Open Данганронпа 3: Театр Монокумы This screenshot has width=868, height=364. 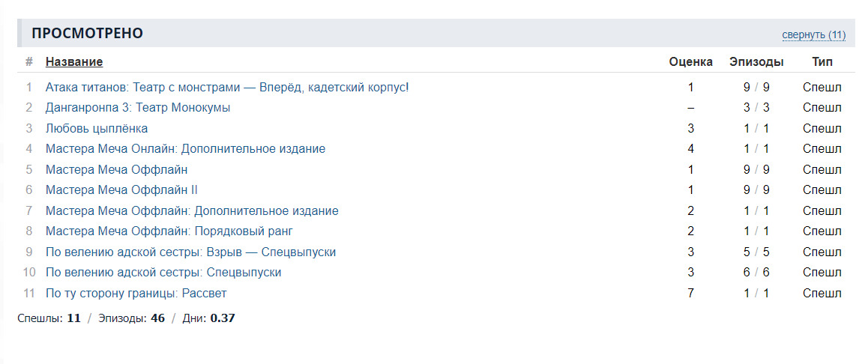point(138,107)
